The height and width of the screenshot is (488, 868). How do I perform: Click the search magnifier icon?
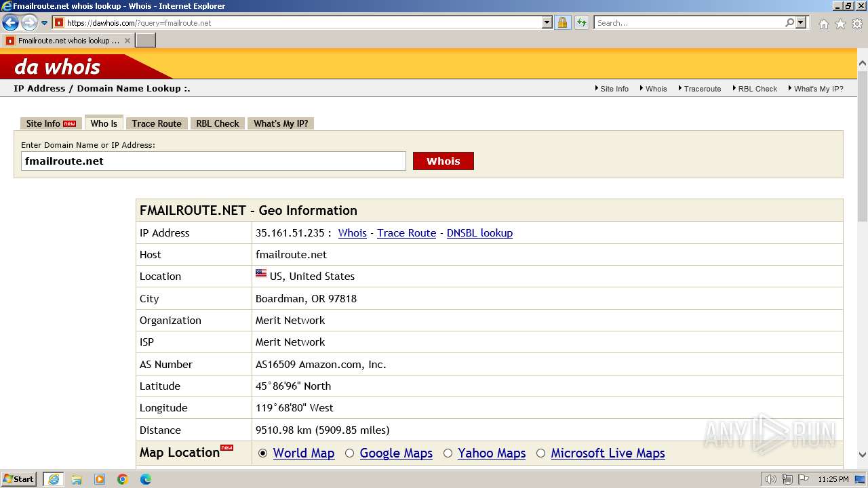[789, 22]
